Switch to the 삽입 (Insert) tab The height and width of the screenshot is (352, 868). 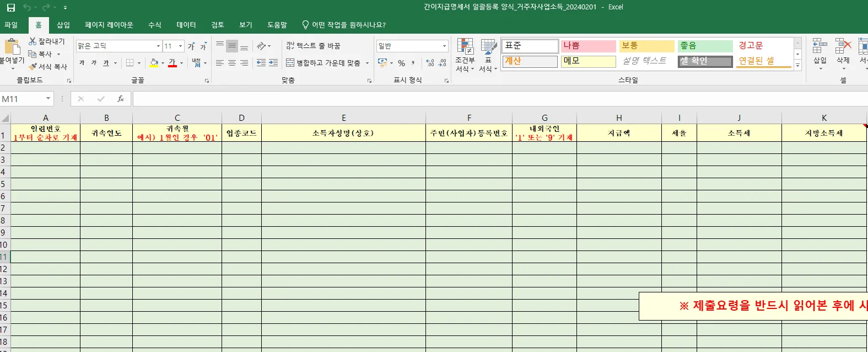[63, 25]
